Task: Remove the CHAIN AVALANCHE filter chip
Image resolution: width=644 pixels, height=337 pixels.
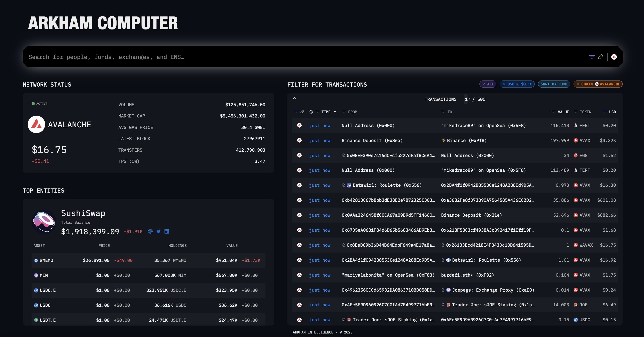Action: 578,84
